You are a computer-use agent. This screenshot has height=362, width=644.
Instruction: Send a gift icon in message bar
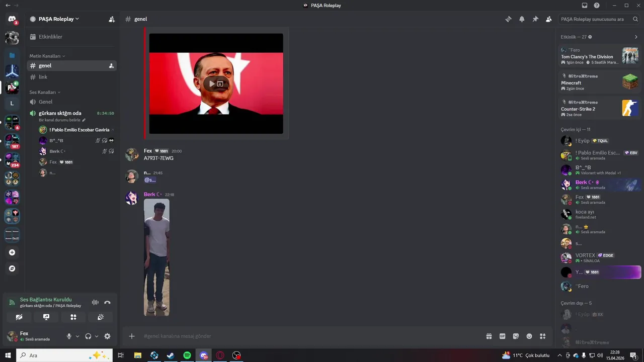coord(489,336)
